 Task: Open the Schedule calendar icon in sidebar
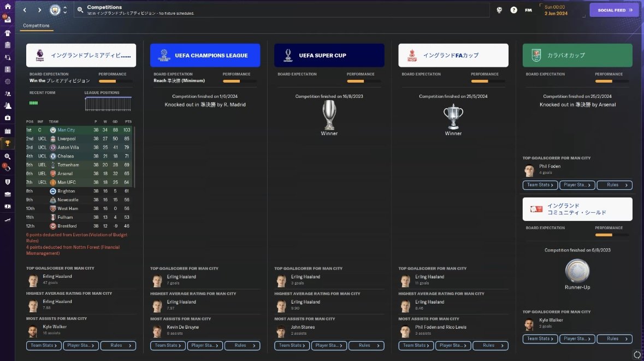click(x=8, y=131)
